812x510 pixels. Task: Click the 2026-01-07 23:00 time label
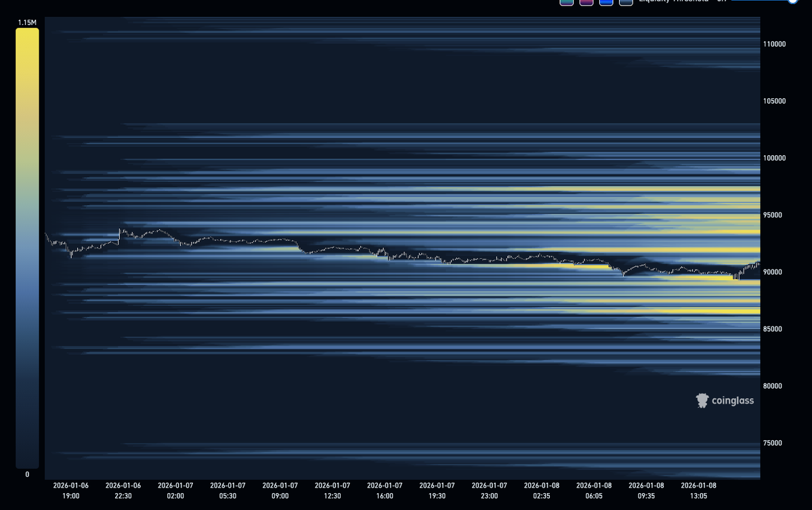pos(490,490)
